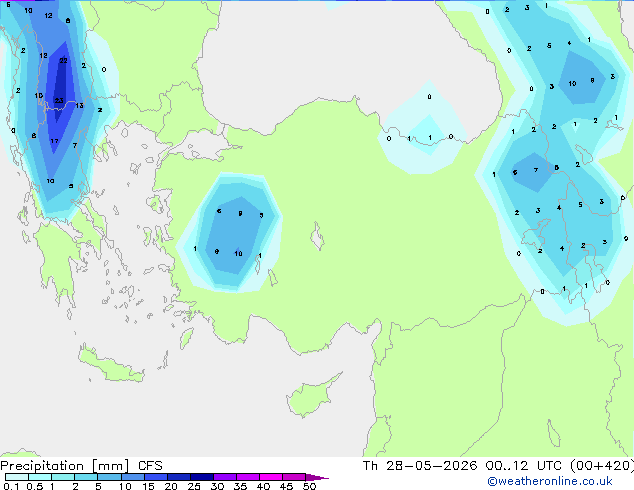Viewport: 634px width, 490px height.
Task: Click the 25–30 mm dark navy legend swatch
Action: (x=202, y=477)
